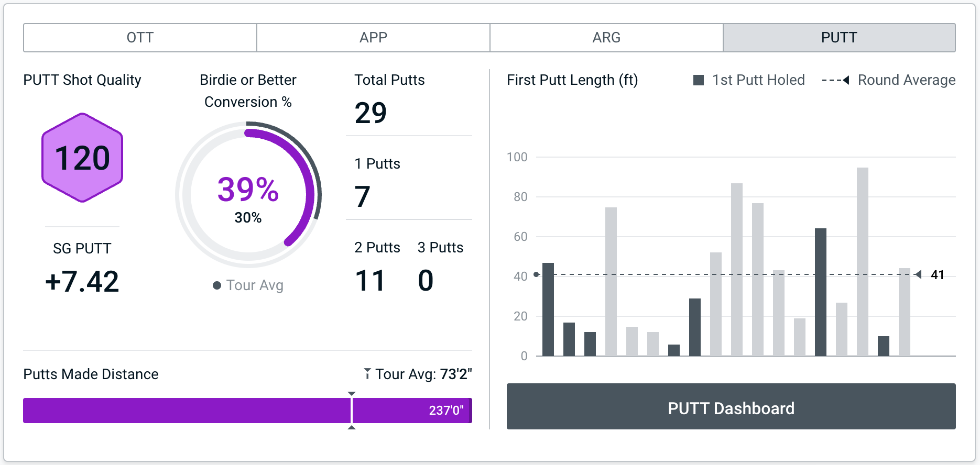The width and height of the screenshot is (980, 465).
Task: Select the PUTT tab
Action: tap(839, 38)
